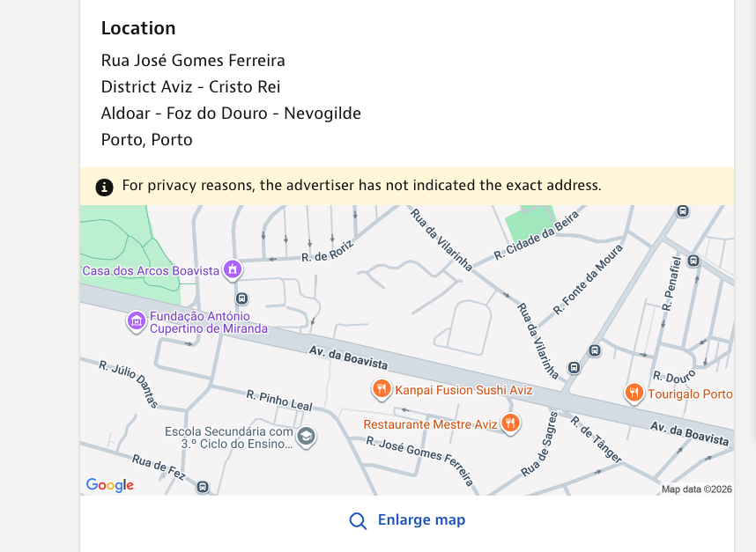Click the Google logo on the map
The height and width of the screenshot is (552, 756).
(x=108, y=485)
